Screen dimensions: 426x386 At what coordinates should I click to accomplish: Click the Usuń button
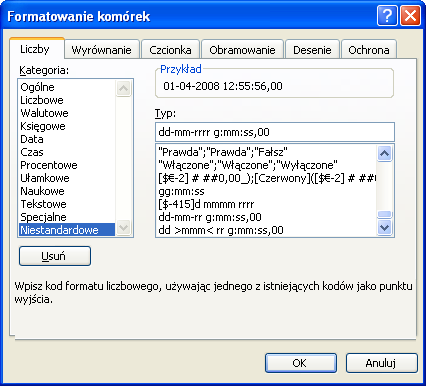[55, 256]
